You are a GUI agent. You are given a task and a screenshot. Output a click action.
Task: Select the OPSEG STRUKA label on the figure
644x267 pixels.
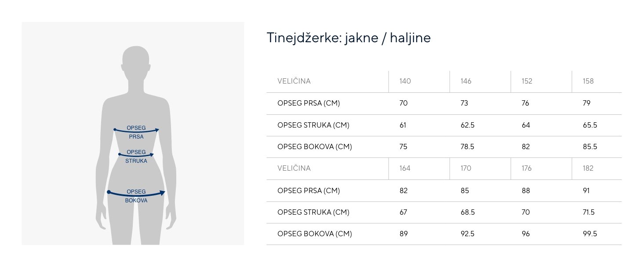click(x=136, y=157)
